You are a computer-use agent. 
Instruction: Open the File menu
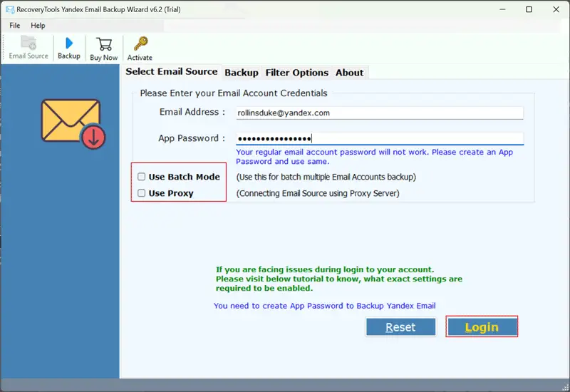coord(14,26)
